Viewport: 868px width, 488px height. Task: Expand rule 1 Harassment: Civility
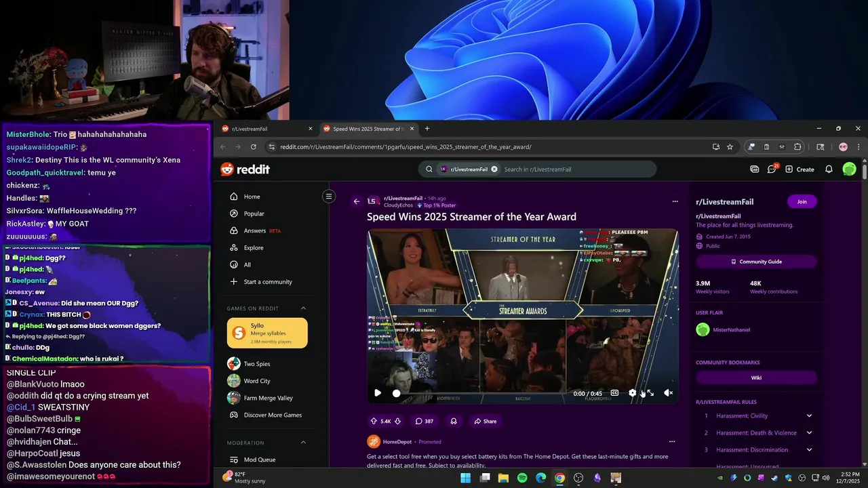click(x=809, y=415)
